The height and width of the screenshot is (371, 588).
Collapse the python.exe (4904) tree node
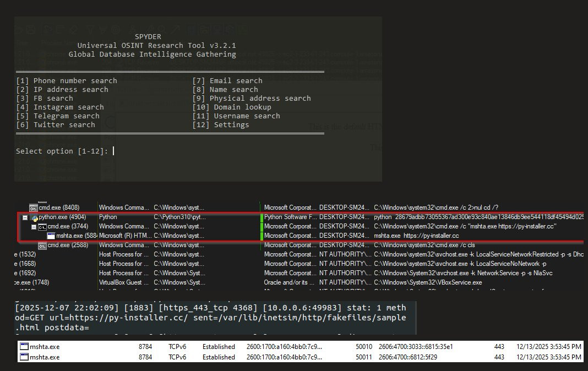pos(25,218)
